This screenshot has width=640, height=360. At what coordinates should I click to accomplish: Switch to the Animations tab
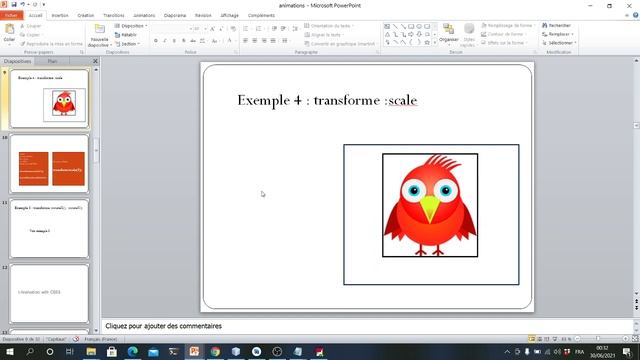point(144,15)
